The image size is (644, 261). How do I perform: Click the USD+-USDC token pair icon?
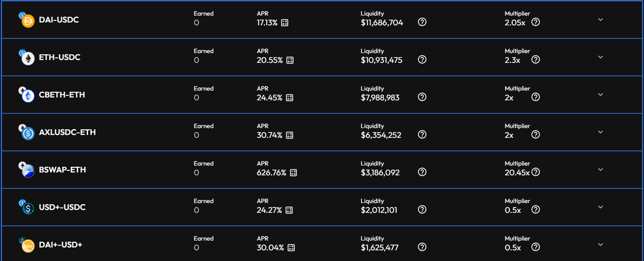26,208
